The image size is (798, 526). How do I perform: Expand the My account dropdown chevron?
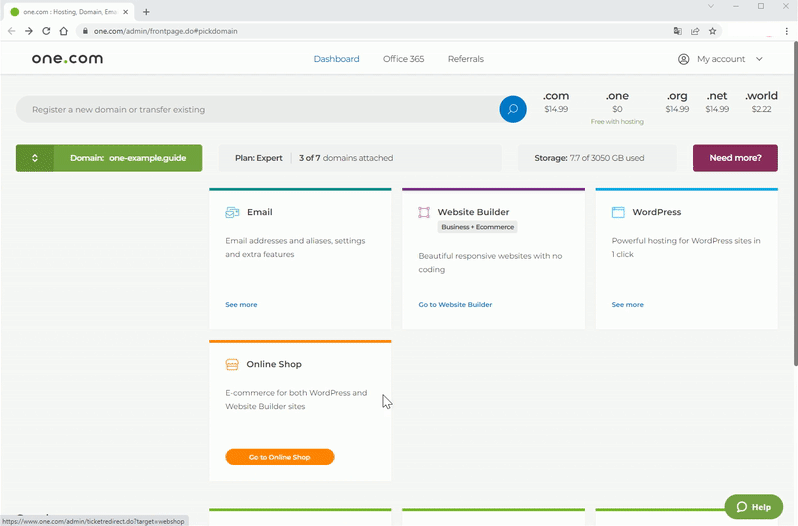pos(759,59)
